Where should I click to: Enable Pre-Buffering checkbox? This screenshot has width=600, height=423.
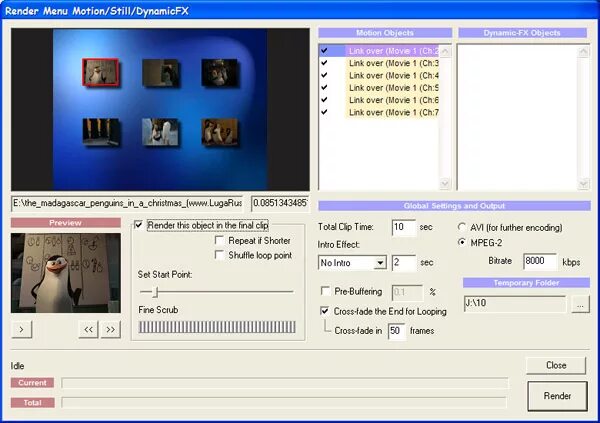[326, 291]
